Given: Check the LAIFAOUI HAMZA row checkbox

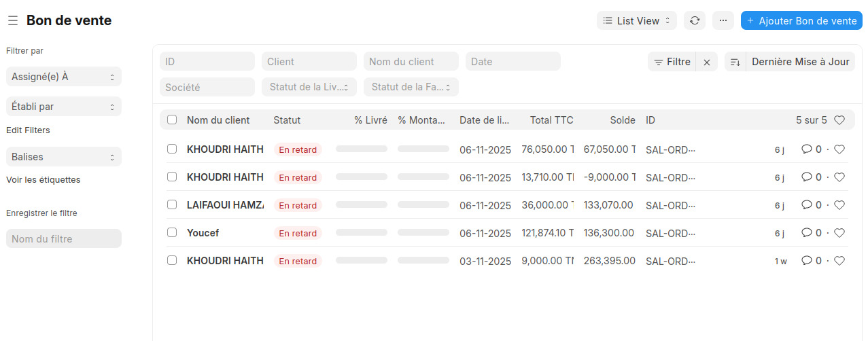Looking at the screenshot, I should (172, 204).
